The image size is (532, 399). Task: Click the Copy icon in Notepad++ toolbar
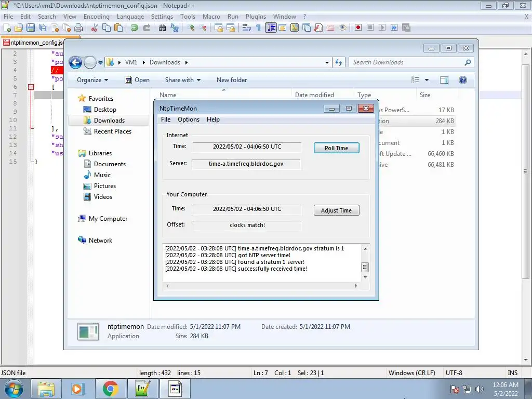[107, 28]
